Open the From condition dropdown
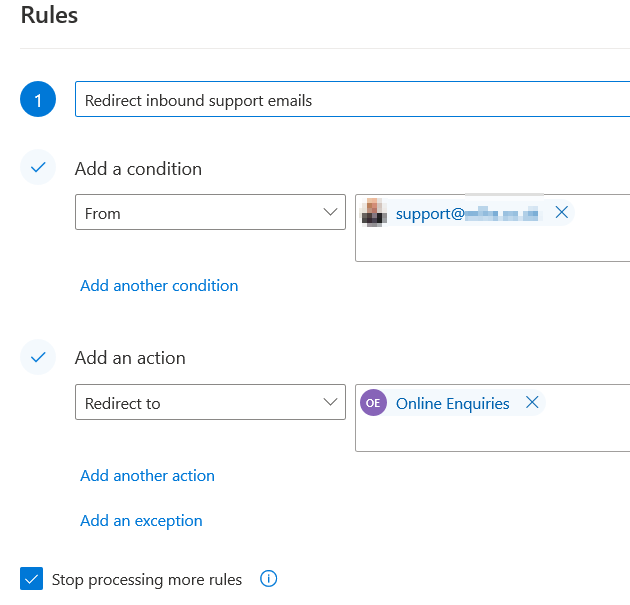The height and width of the screenshot is (605, 630). (x=200, y=212)
